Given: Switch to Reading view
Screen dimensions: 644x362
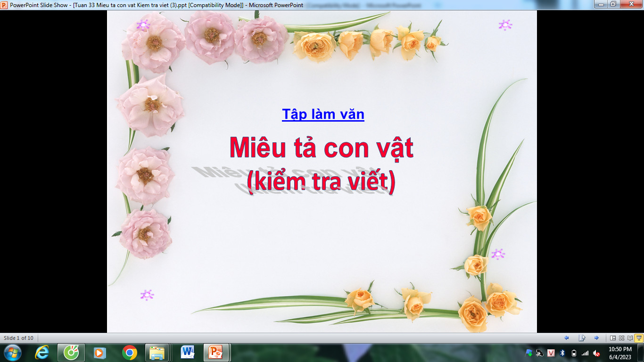Looking at the screenshot, I should pyautogui.click(x=630, y=338).
